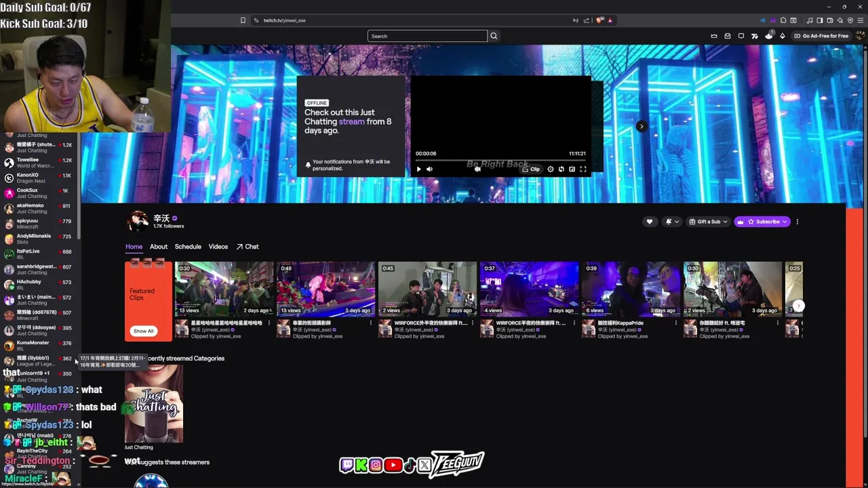Open browser shield protection icon
Screen dimensions: 868x488
[850, 20]
